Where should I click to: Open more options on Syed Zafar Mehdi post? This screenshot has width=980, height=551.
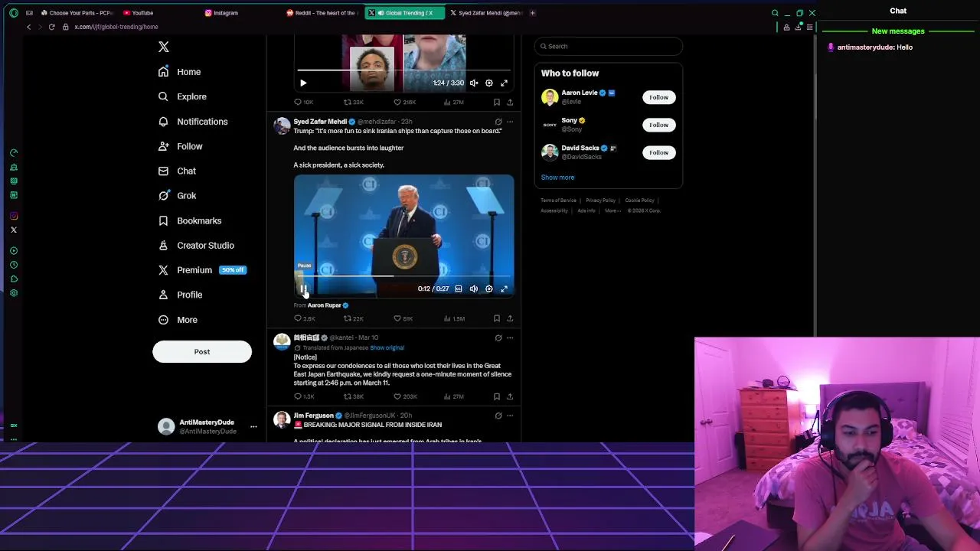510,122
